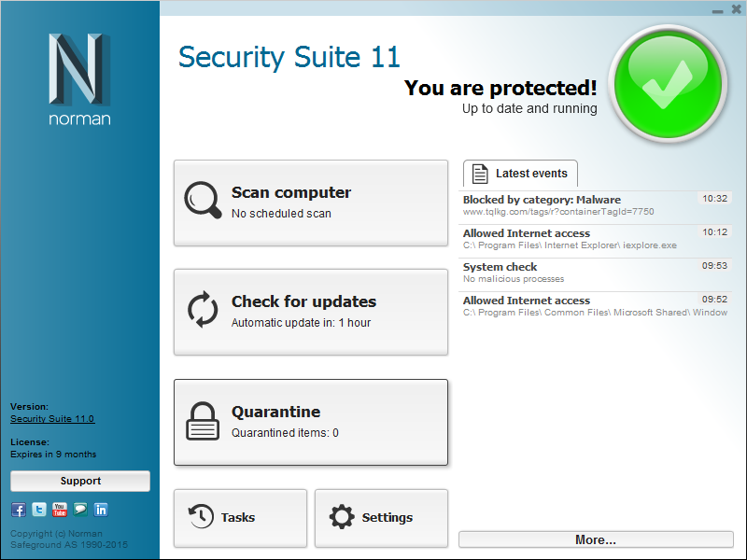
Task: Click the green speech bubble icon
Action: click(x=80, y=510)
